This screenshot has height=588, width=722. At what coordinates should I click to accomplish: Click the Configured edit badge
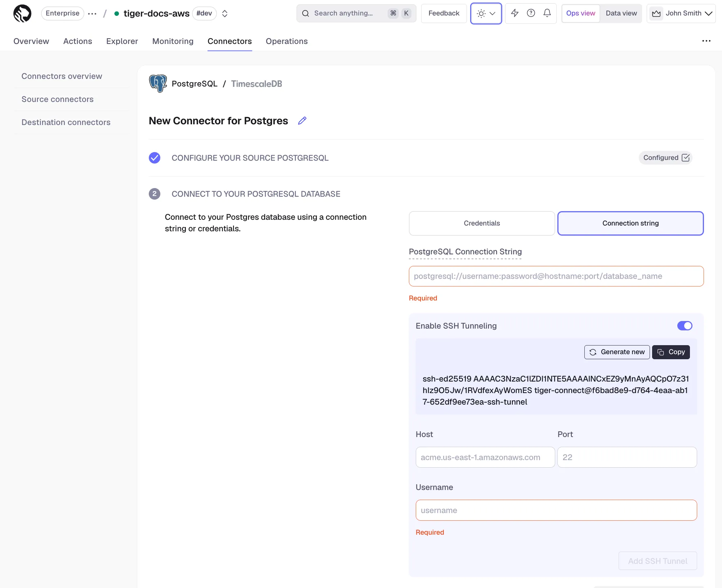coord(666,158)
